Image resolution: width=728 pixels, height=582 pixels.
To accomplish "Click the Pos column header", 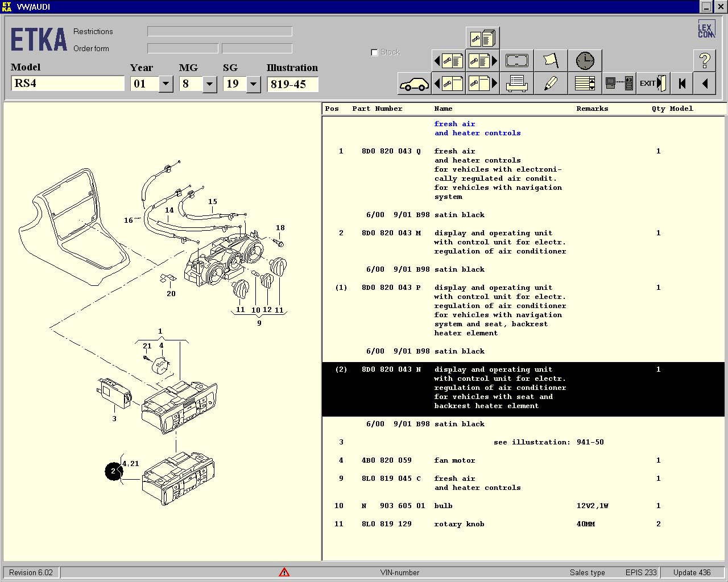I will (332, 109).
